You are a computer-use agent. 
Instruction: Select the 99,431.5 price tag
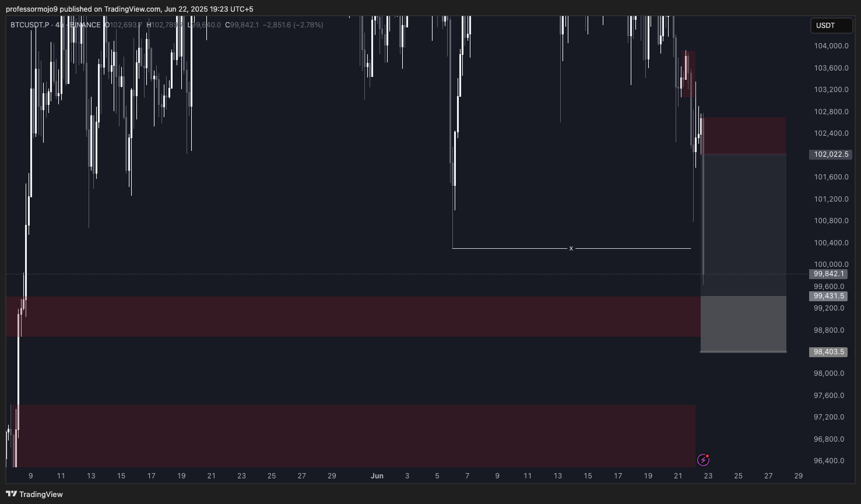coord(828,296)
